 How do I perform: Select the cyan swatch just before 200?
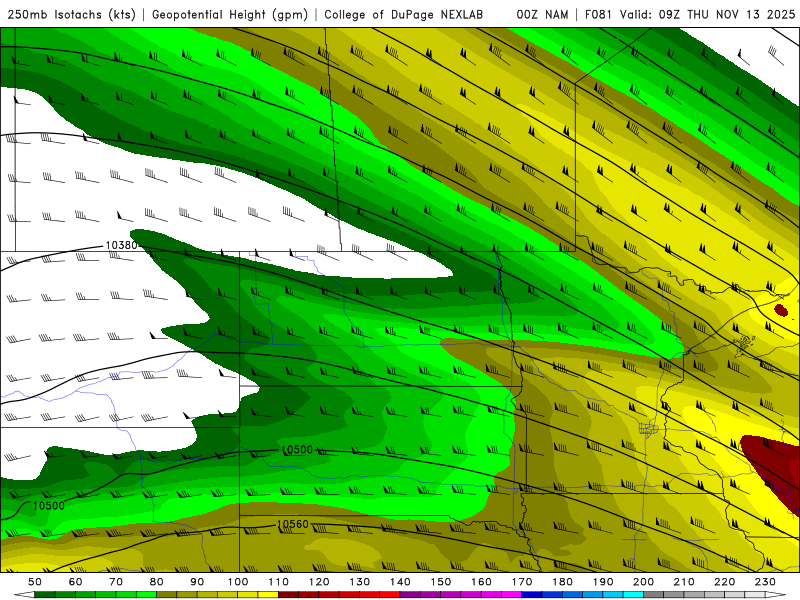click(x=634, y=595)
